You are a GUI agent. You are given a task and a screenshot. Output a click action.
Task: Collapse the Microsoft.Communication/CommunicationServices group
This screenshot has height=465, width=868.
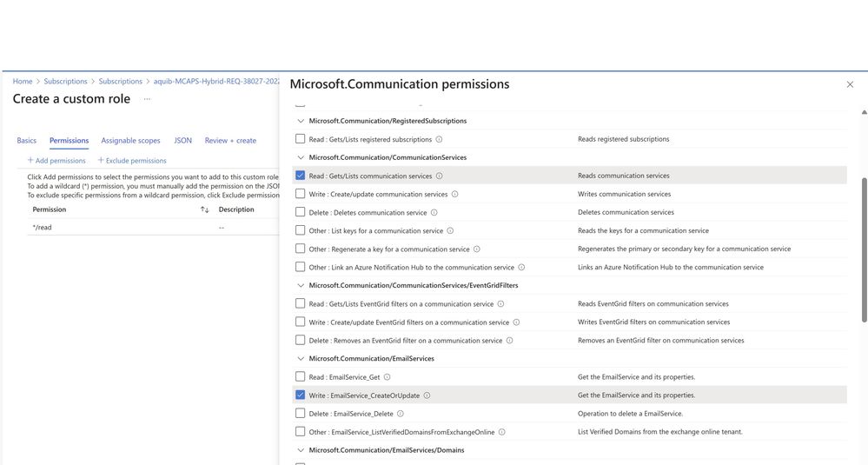301,157
